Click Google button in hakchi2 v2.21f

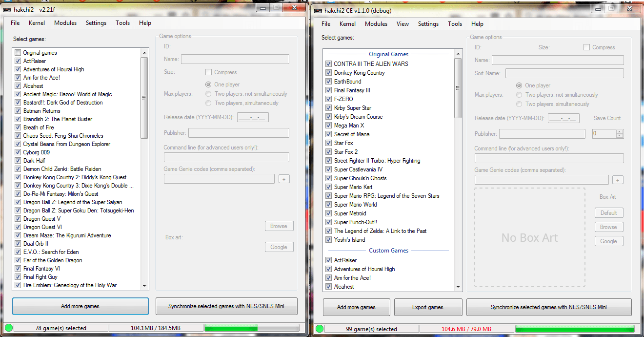(279, 247)
